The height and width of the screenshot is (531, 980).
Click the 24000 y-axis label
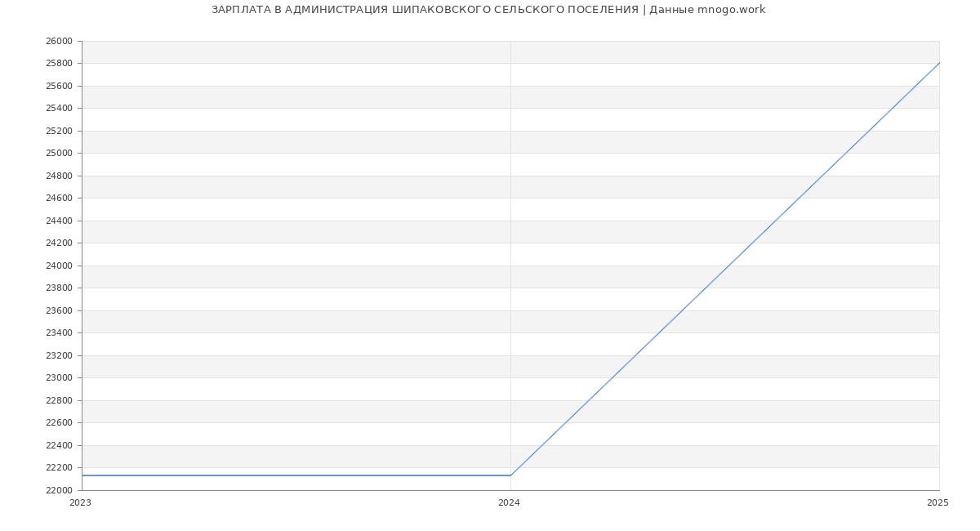59,265
